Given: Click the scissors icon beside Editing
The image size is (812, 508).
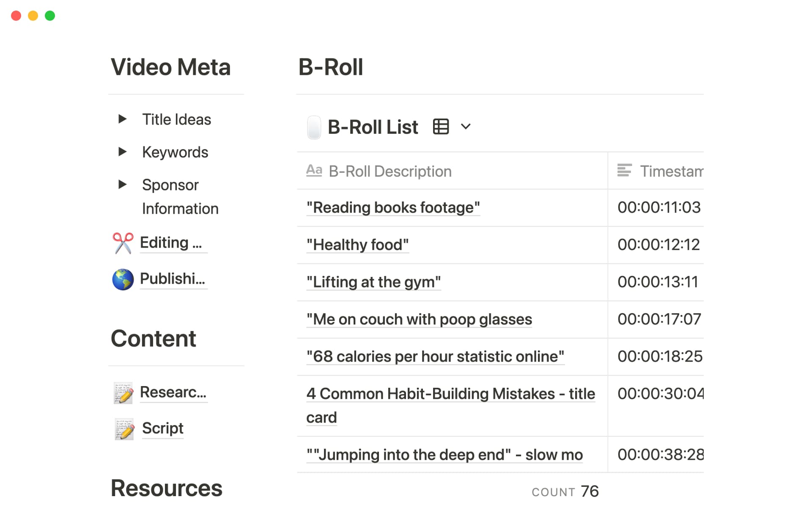Looking at the screenshot, I should (123, 243).
